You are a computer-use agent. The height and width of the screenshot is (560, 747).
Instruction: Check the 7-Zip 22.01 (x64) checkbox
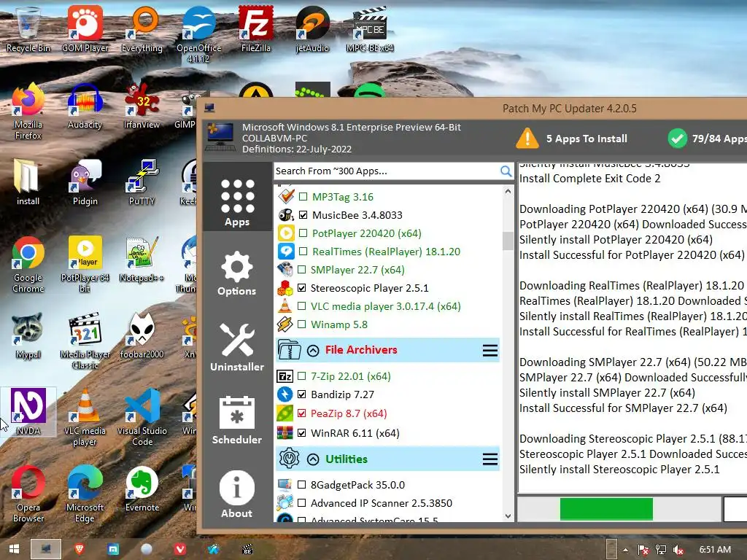pyautogui.click(x=301, y=376)
